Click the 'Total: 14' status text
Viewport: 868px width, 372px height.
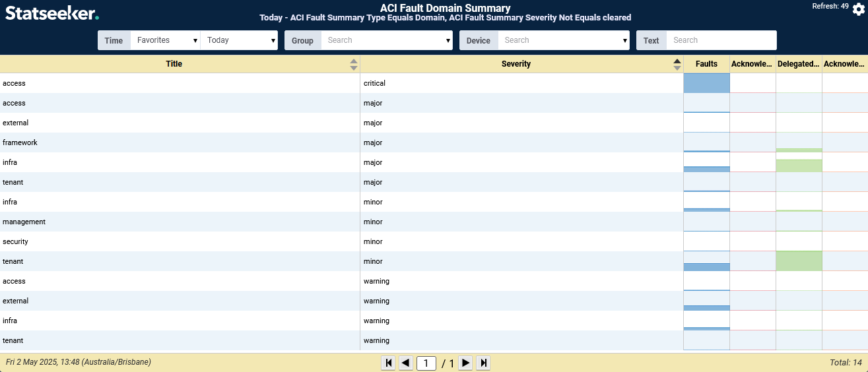point(846,363)
